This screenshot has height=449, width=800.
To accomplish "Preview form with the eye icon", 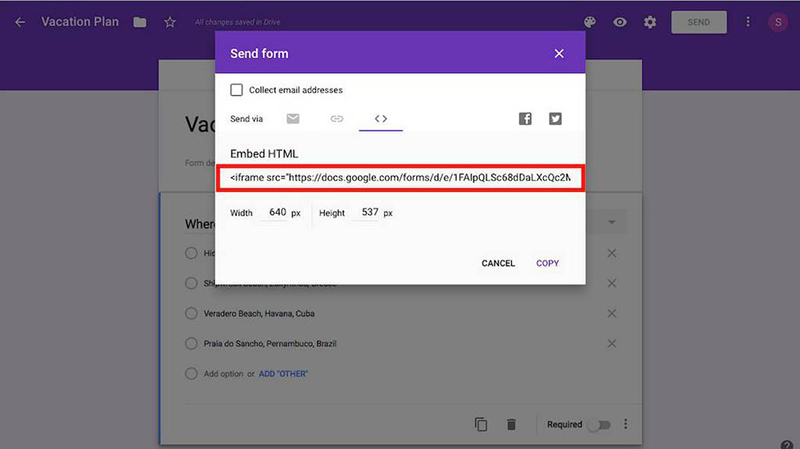I will pos(620,22).
